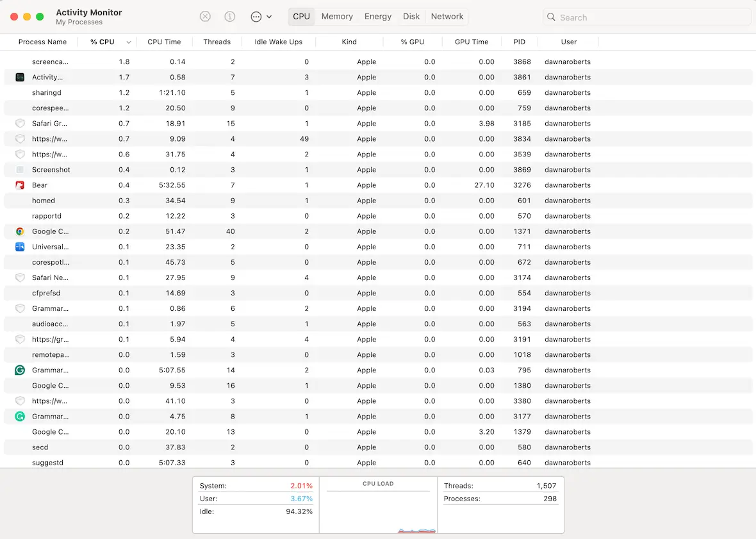The height and width of the screenshot is (539, 756).
Task: Open the Disk tab
Action: [411, 17]
